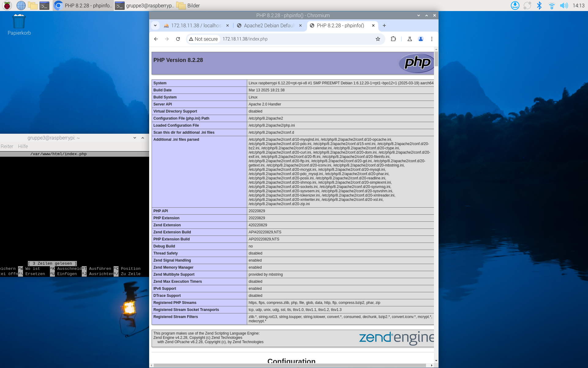The height and width of the screenshot is (368, 588).
Task: Close the PHP 8.2.28 - phpinfo() tab
Action: [x=373, y=25]
